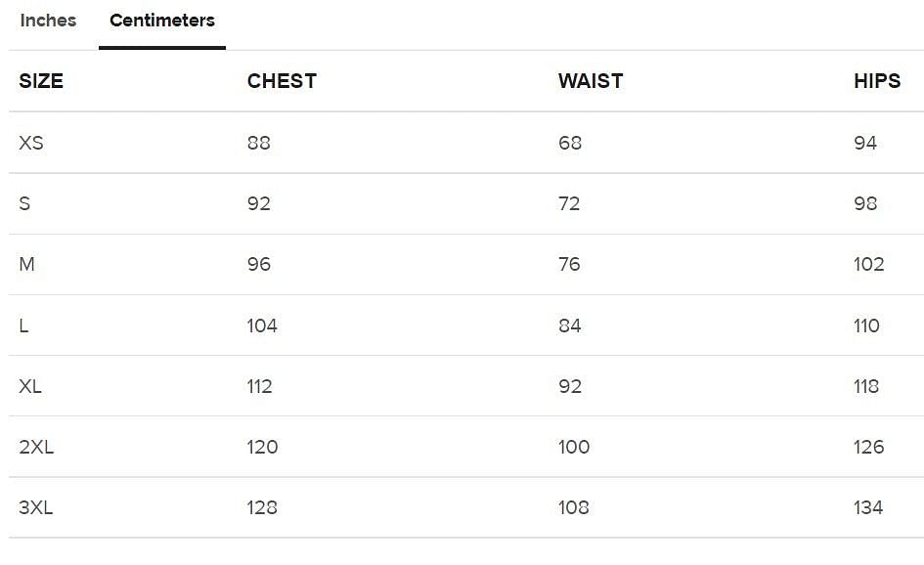The height and width of the screenshot is (565, 924).
Task: Click the HIPS column header
Action: coord(877,81)
